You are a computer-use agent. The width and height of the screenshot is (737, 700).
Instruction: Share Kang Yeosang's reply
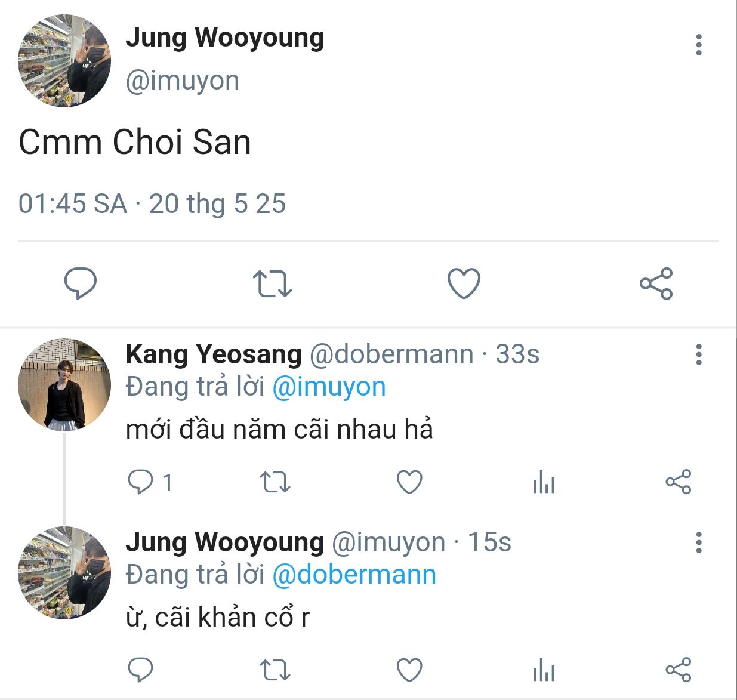(x=678, y=482)
